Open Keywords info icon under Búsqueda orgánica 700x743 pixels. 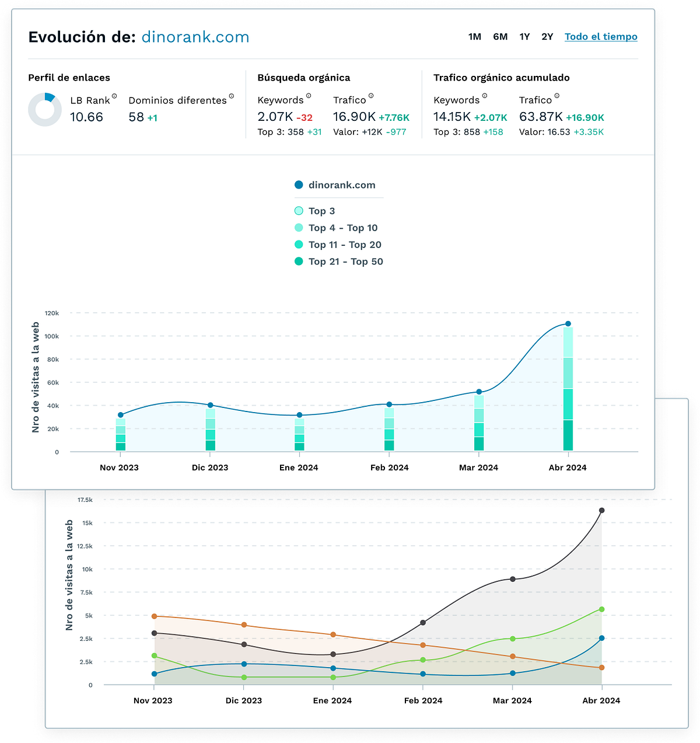(x=309, y=96)
